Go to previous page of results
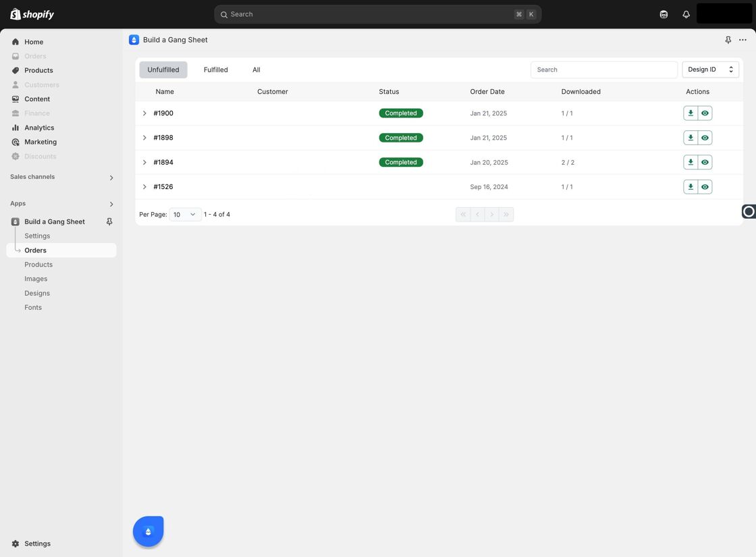This screenshot has height=557, width=756. point(477,215)
